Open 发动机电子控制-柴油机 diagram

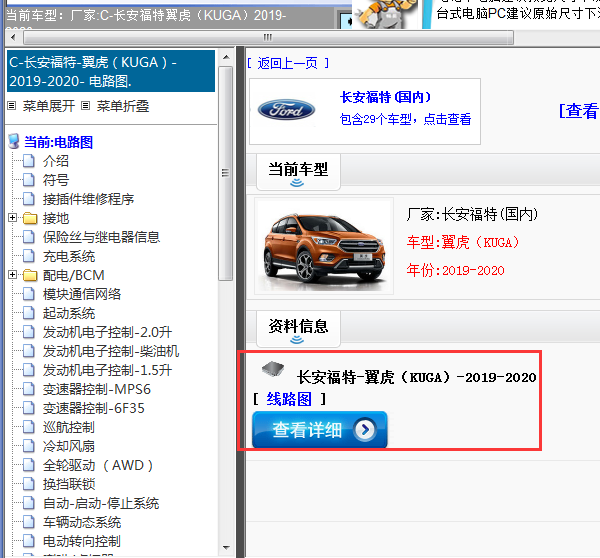click(111, 351)
